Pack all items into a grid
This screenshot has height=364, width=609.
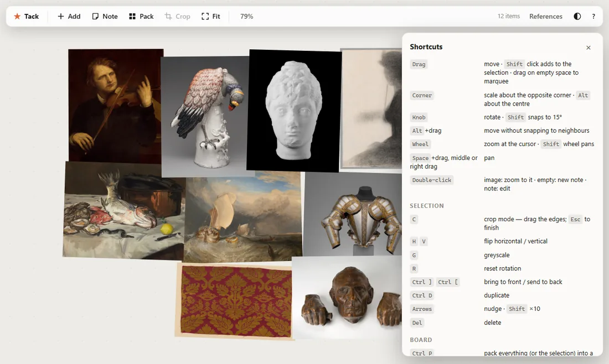click(141, 16)
